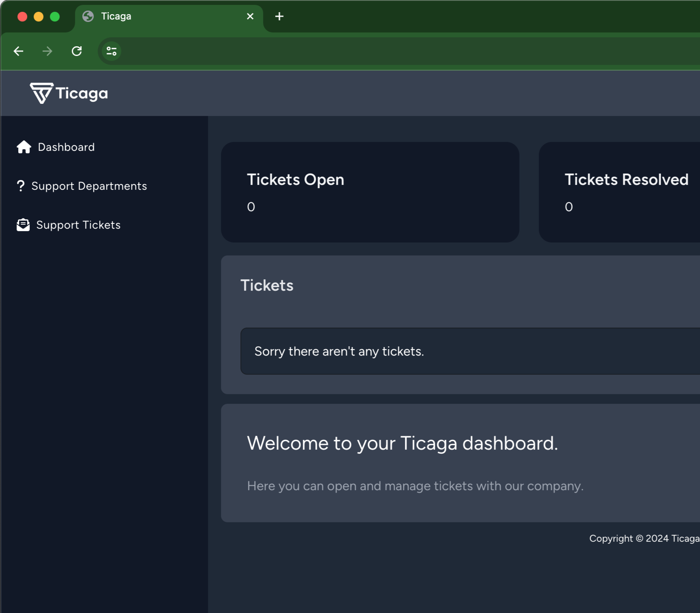Click the Tickets Resolved card

tap(619, 192)
